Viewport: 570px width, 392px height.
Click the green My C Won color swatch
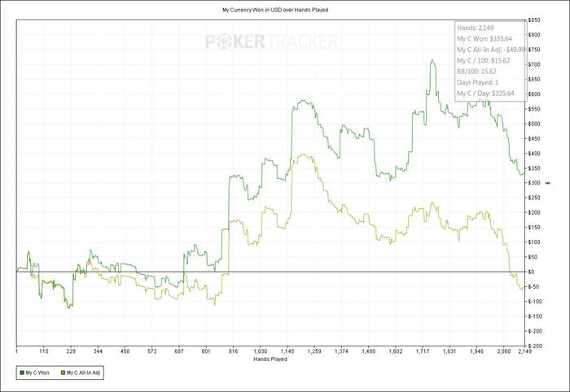22,372
